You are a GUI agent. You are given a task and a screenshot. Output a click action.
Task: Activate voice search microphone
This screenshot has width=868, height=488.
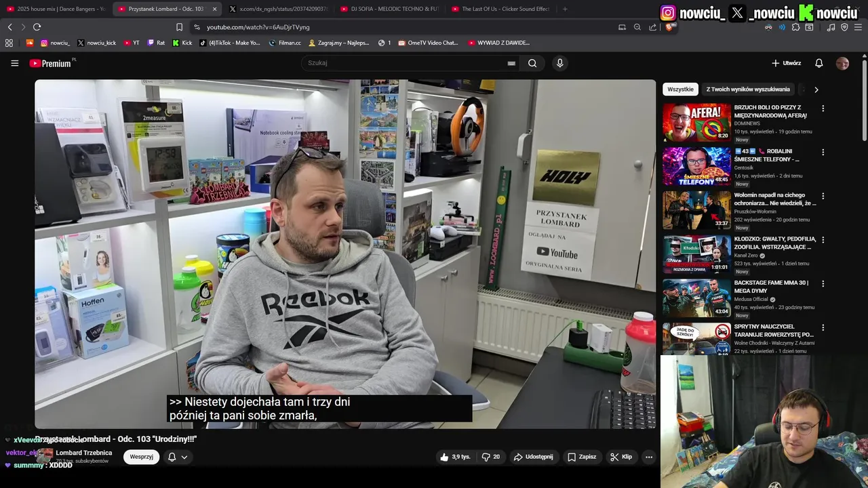(x=559, y=63)
